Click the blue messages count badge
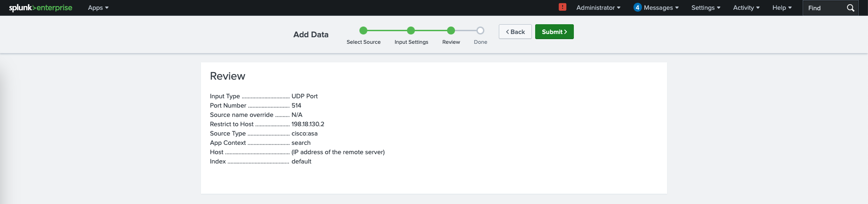868x204 pixels. point(637,7)
